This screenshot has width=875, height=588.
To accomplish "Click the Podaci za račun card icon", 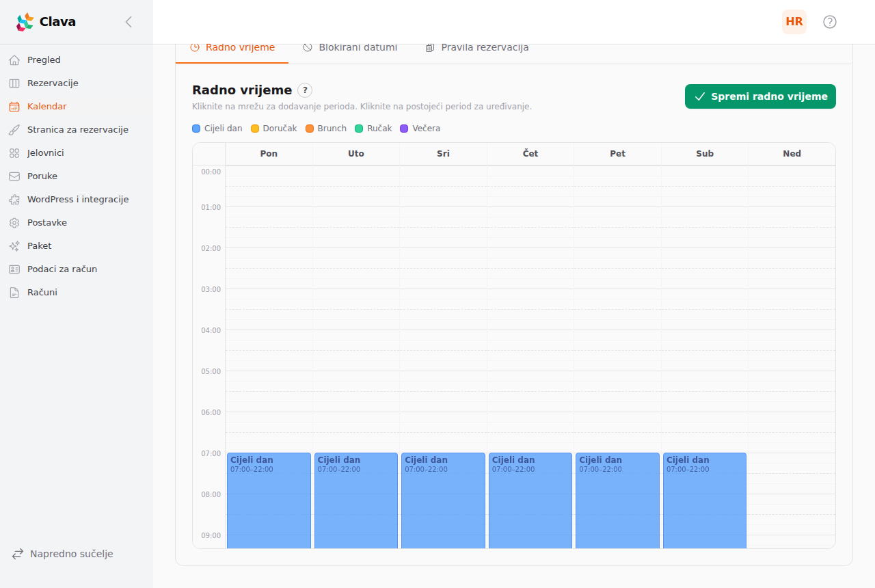I will [14, 269].
